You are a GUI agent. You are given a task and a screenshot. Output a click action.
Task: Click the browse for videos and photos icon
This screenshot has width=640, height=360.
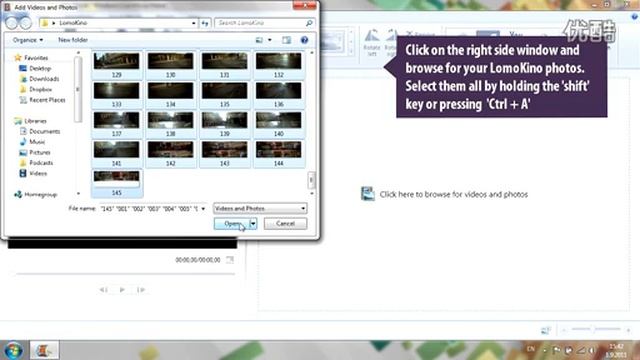click(x=367, y=193)
